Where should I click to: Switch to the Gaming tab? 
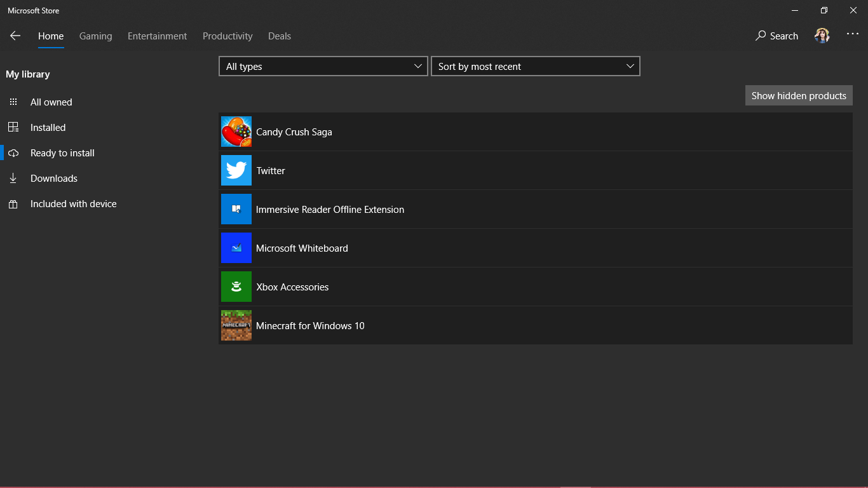pyautogui.click(x=96, y=36)
